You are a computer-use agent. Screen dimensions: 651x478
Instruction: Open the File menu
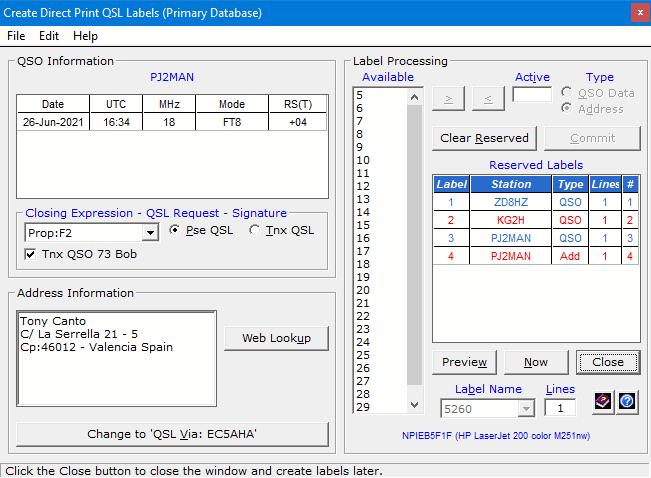click(16, 36)
